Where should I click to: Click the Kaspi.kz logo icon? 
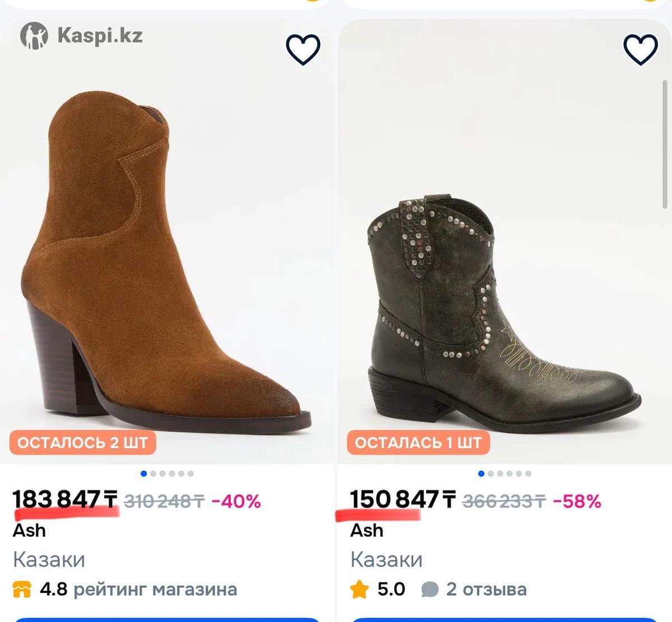click(34, 36)
